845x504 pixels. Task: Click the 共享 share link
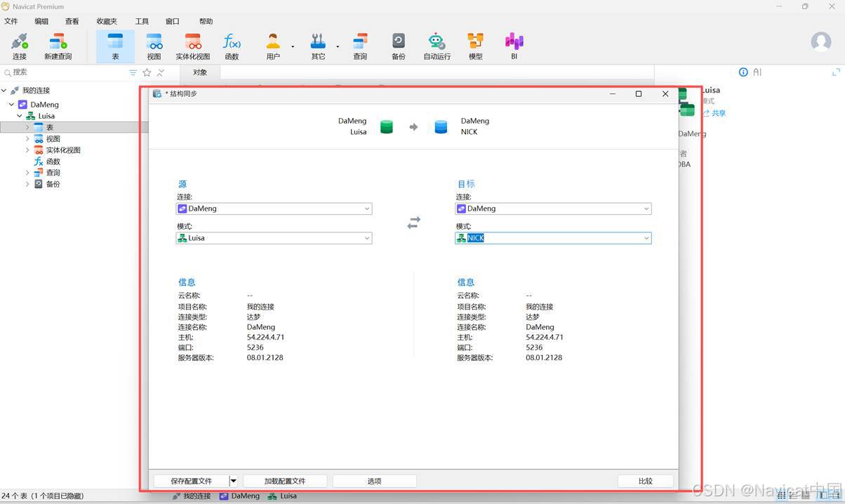715,113
